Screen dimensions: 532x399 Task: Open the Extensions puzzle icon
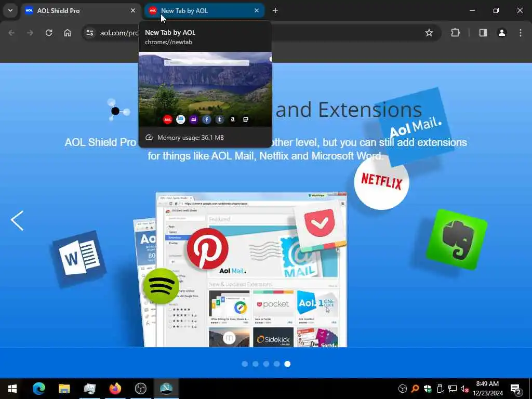coord(455,33)
